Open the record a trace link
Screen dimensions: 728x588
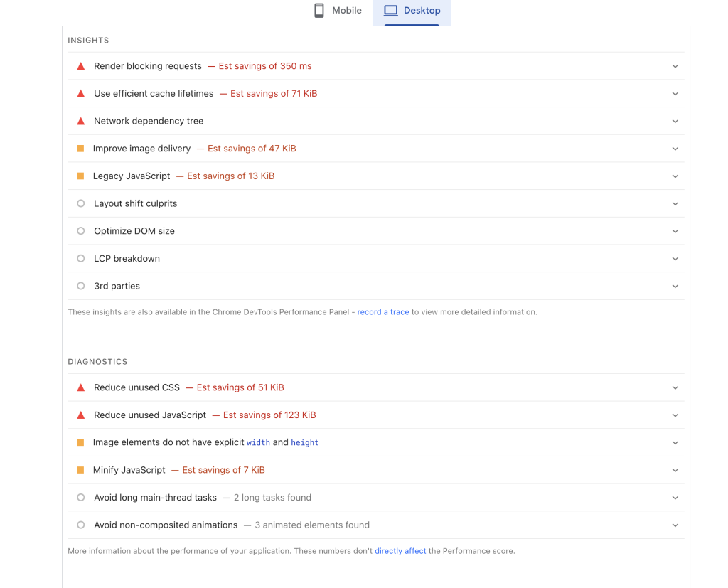click(383, 311)
